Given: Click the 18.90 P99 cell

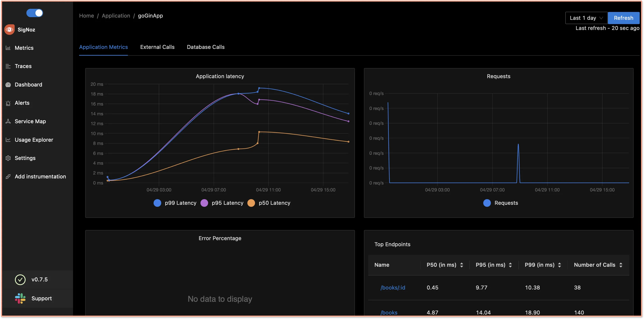Looking at the screenshot, I should [x=532, y=312].
